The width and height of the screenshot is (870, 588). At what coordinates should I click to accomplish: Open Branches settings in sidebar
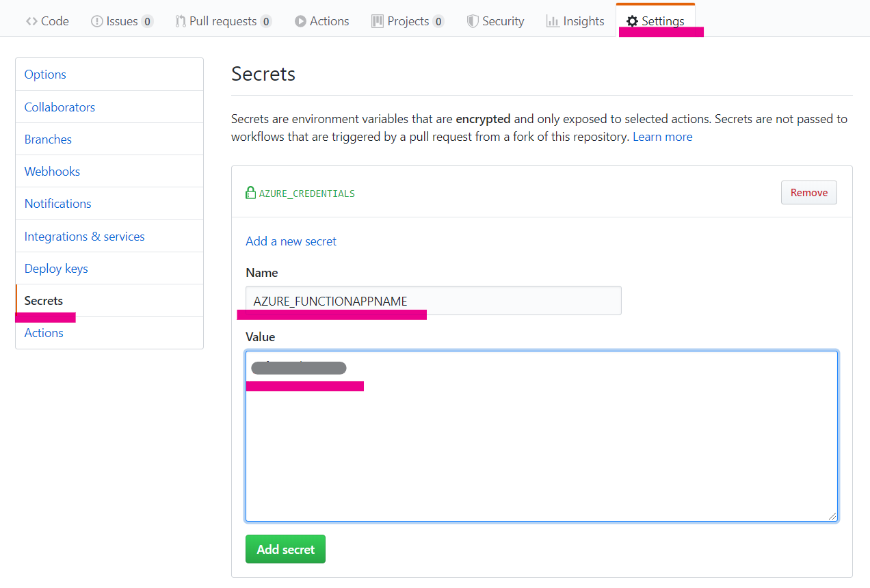click(48, 139)
